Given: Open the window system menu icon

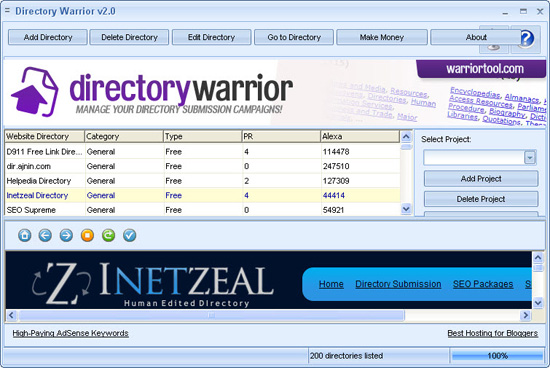Looking at the screenshot, I should point(7,11).
